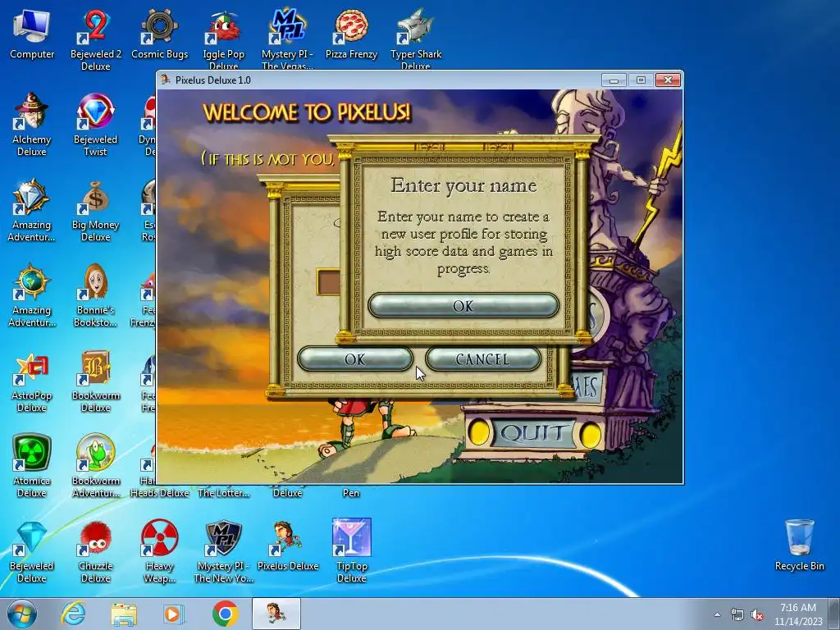Select the Bejeweled 2 Deluxe shortcut
Screen dimensions: 840x630
(x=96, y=41)
